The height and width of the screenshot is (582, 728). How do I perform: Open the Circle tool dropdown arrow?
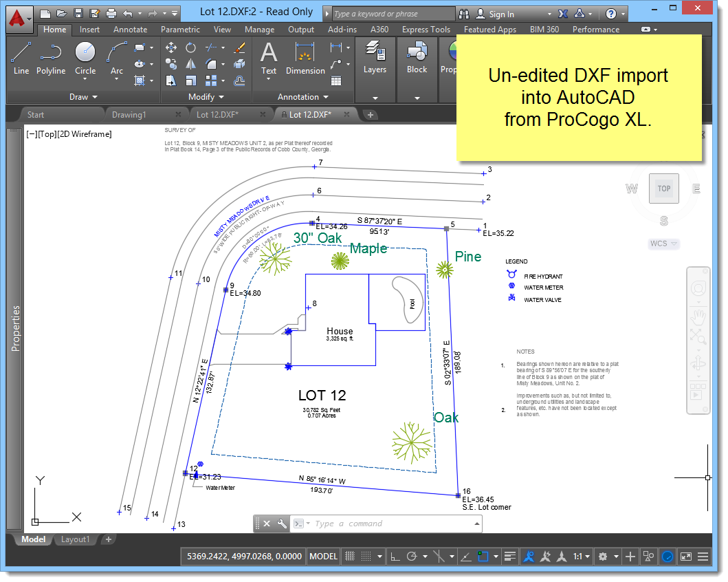(85, 79)
